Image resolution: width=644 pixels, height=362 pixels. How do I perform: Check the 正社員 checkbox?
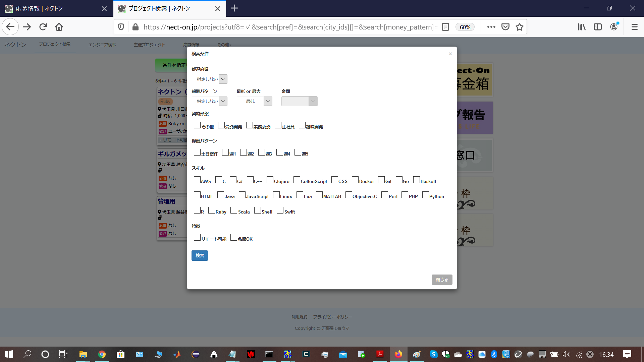point(278,125)
